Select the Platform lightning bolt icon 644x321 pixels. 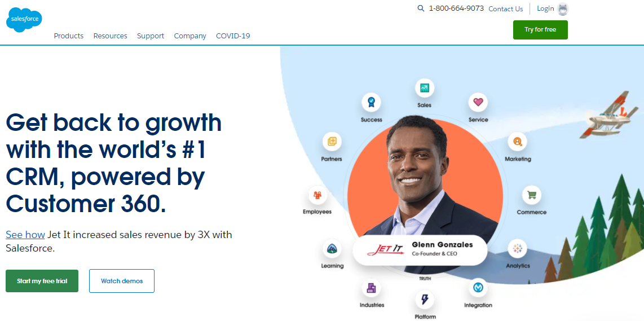pyautogui.click(x=425, y=300)
